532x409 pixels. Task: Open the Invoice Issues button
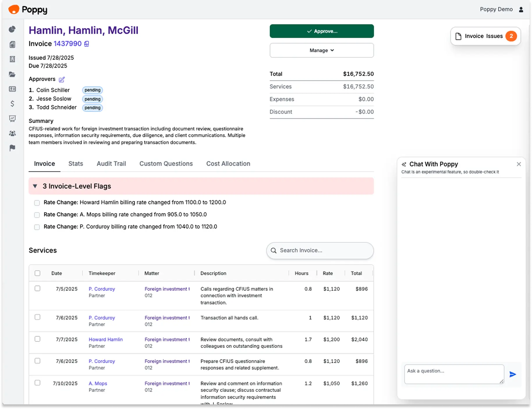click(x=485, y=36)
